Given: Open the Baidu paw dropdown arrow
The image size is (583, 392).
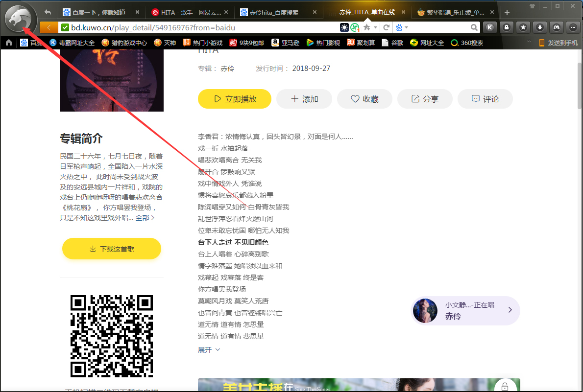Looking at the screenshot, I should pos(406,28).
